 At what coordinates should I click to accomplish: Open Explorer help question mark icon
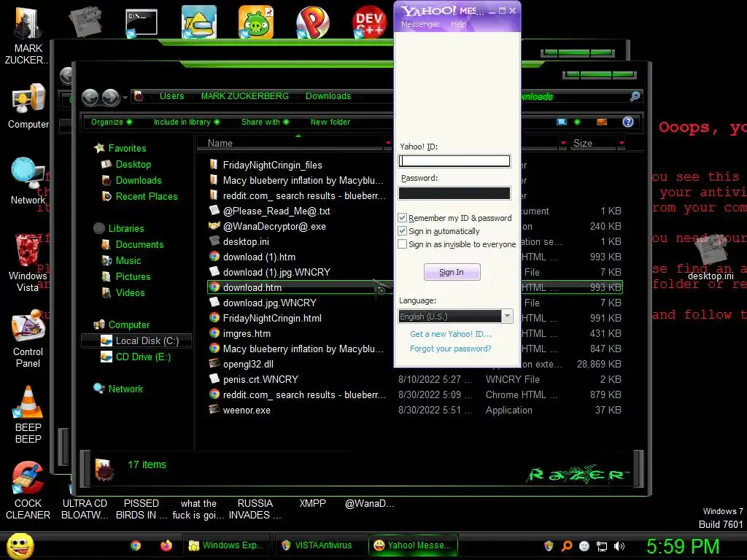pyautogui.click(x=628, y=122)
